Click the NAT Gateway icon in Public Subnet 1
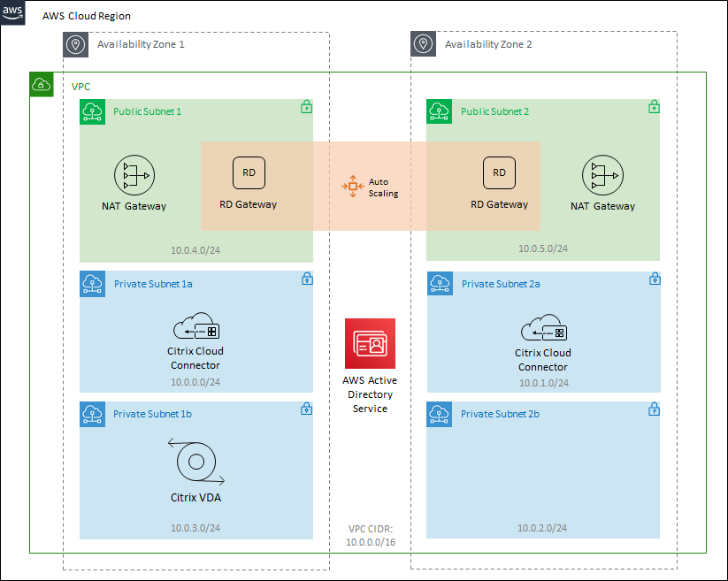Screen dimensions: 728x581 [x=134, y=176]
